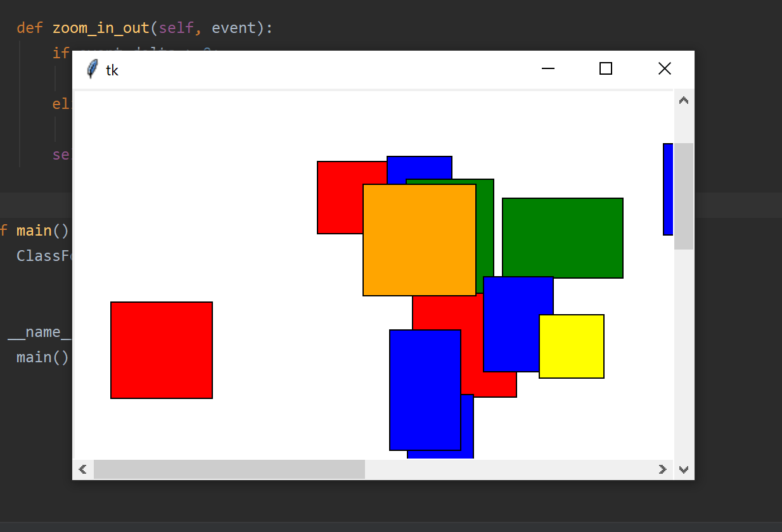Click the blue square overlapping the red shape
This screenshot has width=782, height=532.
(518, 323)
